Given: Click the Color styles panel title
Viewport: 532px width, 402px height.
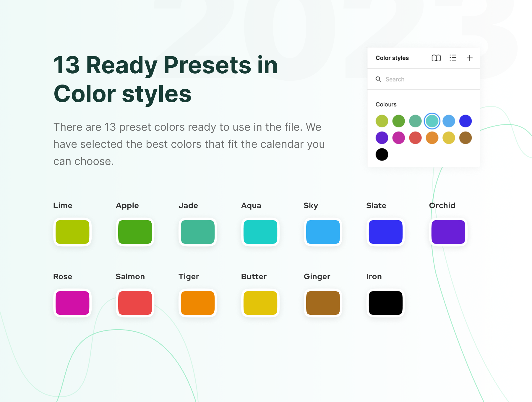Looking at the screenshot, I should (392, 58).
